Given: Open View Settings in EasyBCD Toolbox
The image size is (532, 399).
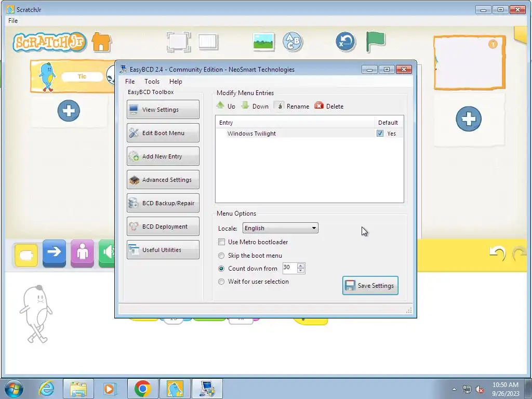Looking at the screenshot, I should (x=163, y=109).
